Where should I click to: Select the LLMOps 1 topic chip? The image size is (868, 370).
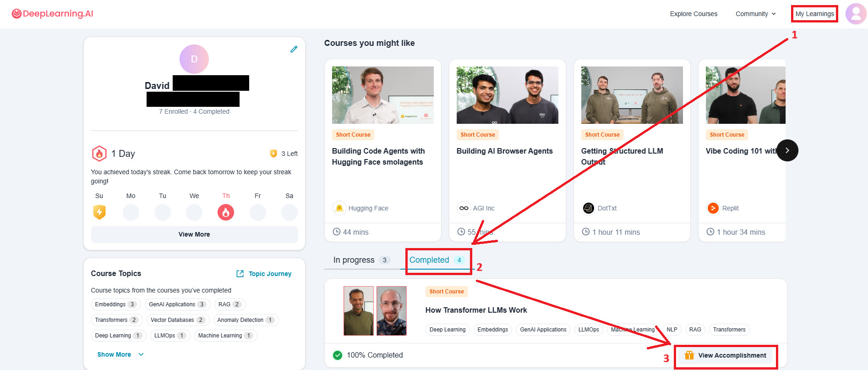coord(170,336)
